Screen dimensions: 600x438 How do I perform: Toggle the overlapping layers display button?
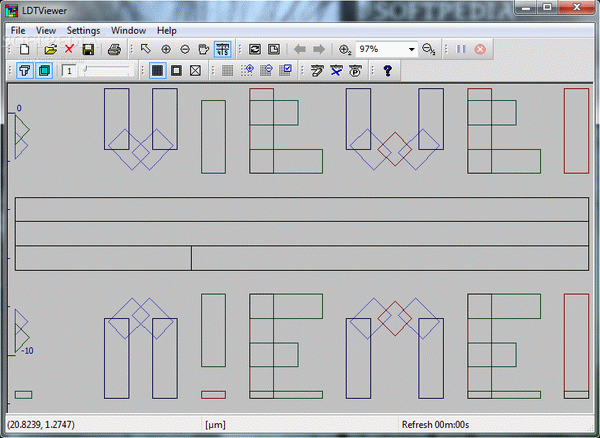(x=44, y=71)
